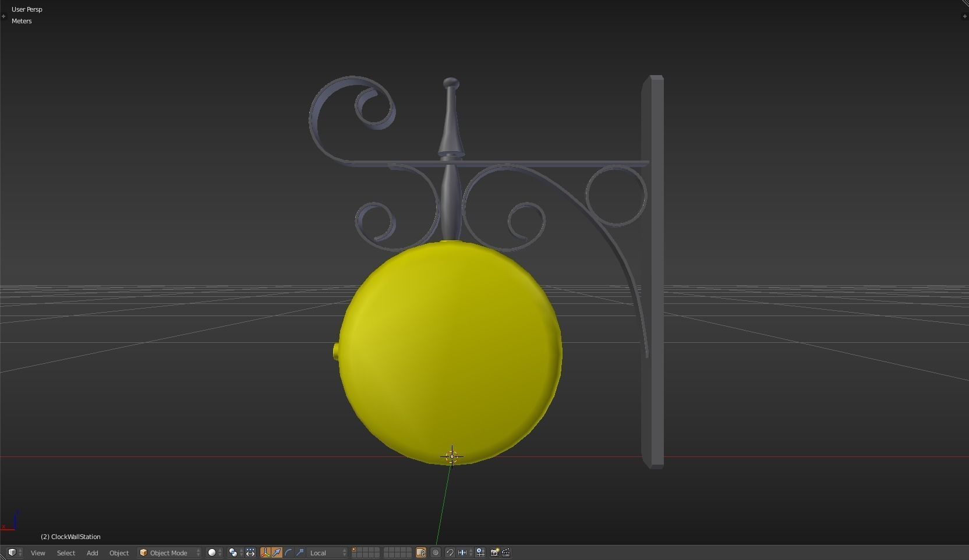Toggle lock layers to scene
The width and height of the screenshot is (969, 560).
(x=420, y=552)
